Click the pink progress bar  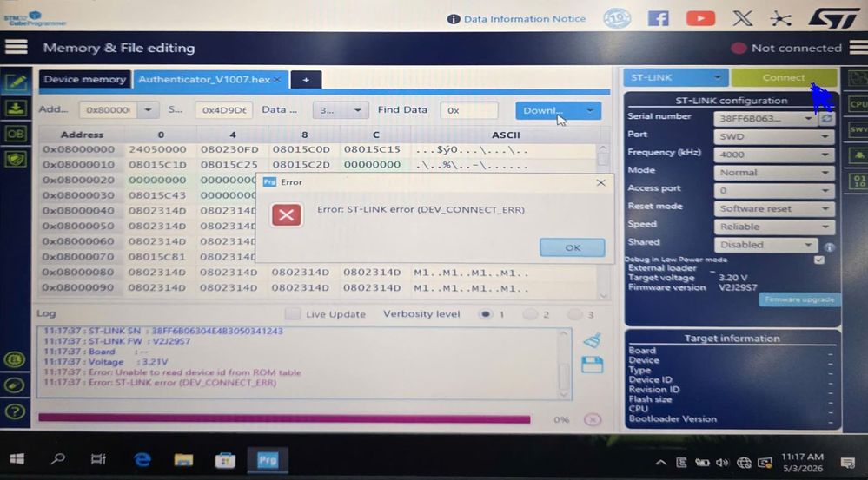pos(284,419)
